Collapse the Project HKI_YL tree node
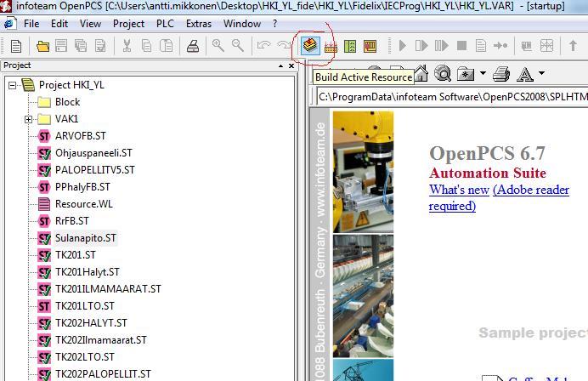The height and width of the screenshot is (381, 588). 13,85
